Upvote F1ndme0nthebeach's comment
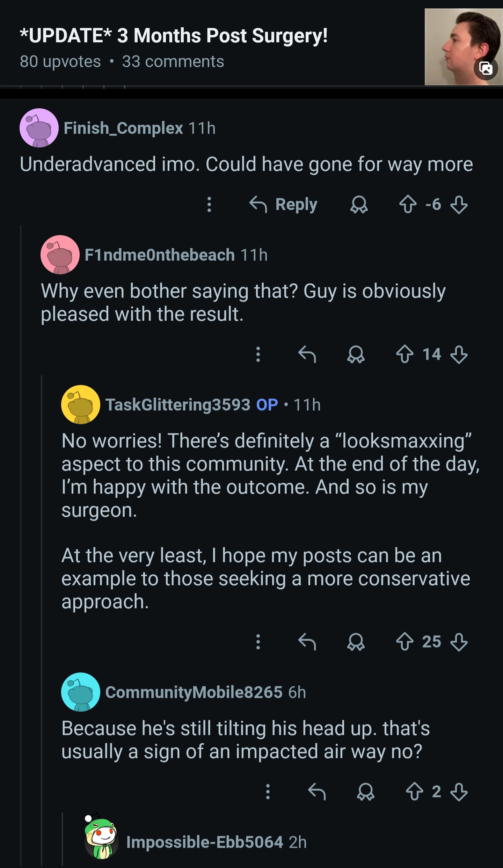The width and height of the screenshot is (503, 868). [404, 354]
